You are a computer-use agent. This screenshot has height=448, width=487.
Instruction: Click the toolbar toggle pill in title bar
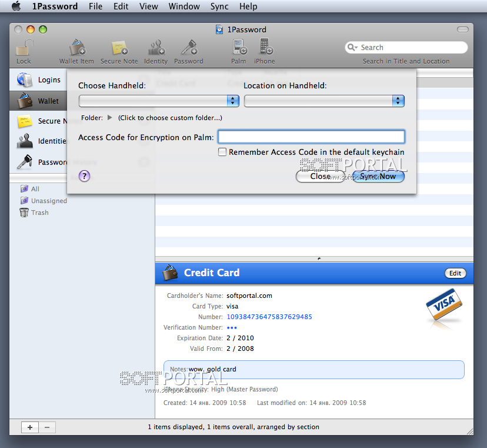462,29
